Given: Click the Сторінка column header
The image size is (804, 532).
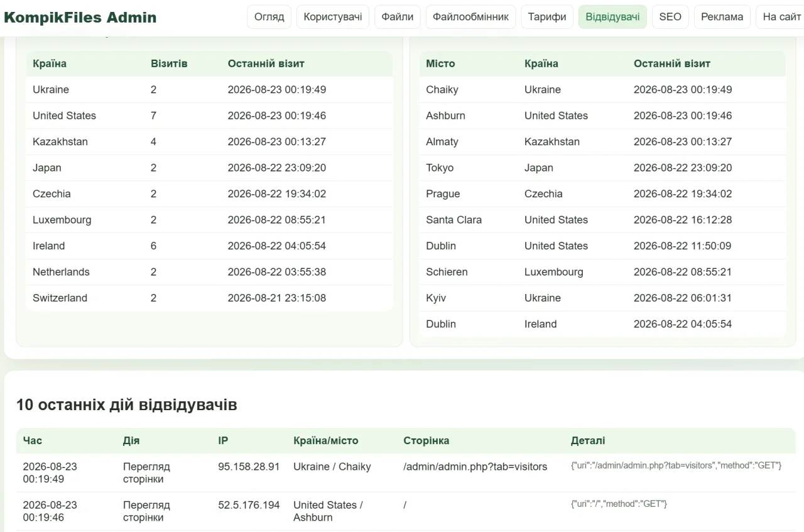Looking at the screenshot, I should 426,441.
